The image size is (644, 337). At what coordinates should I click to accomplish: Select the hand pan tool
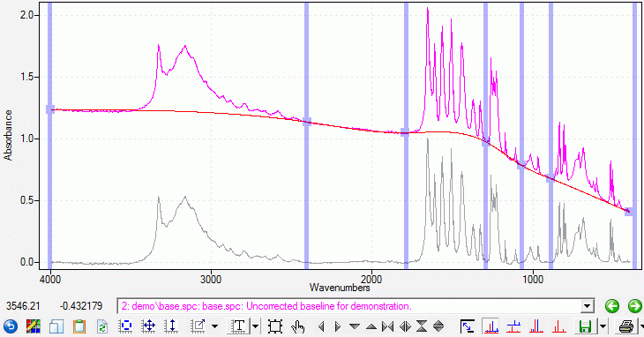click(x=298, y=326)
